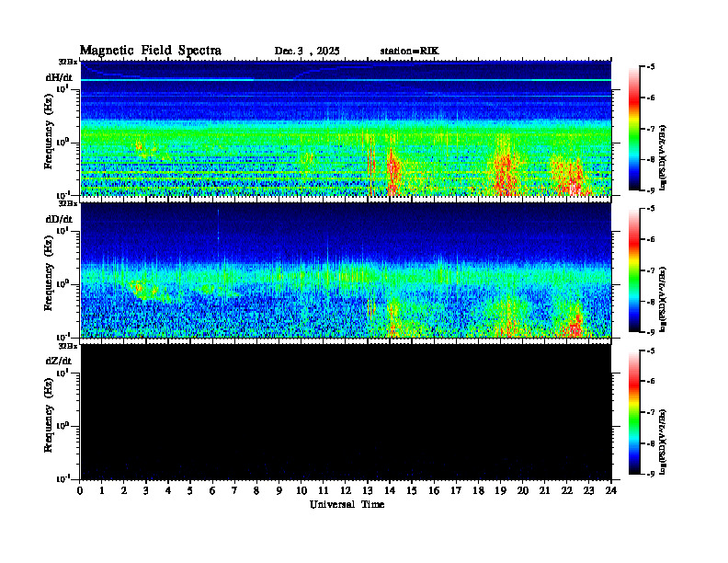Click the bright cyan horizontal line in dH/dt
Image resolution: width=728 pixels, height=563 pixels.
346,80
